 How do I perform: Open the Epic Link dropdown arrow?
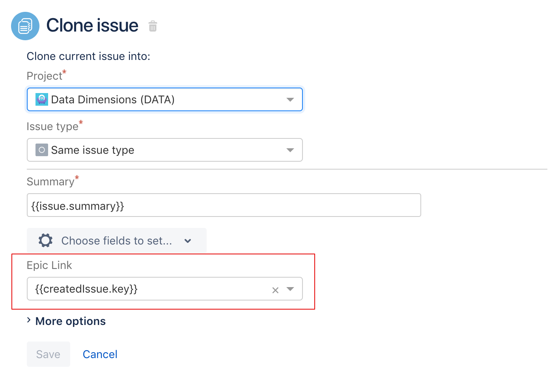(290, 289)
